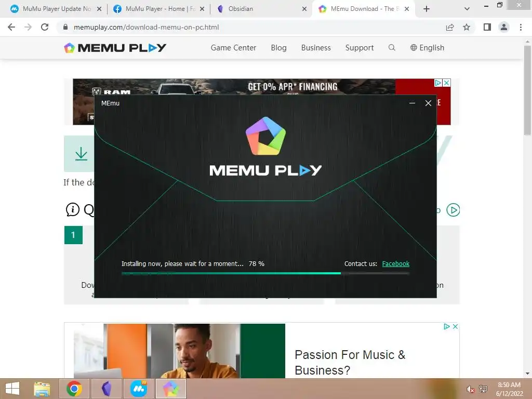Open the taskbar clock and date
Viewport: 532px width, 399px height.
509,389
